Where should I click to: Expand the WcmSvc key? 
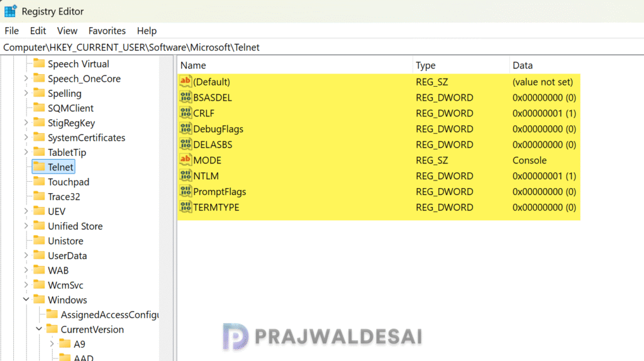point(26,285)
